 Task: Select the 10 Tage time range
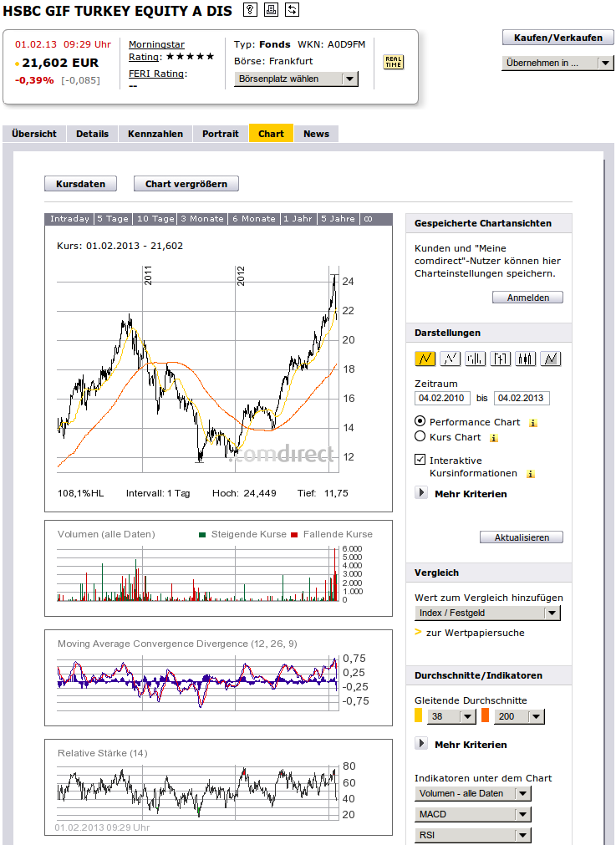tap(155, 219)
